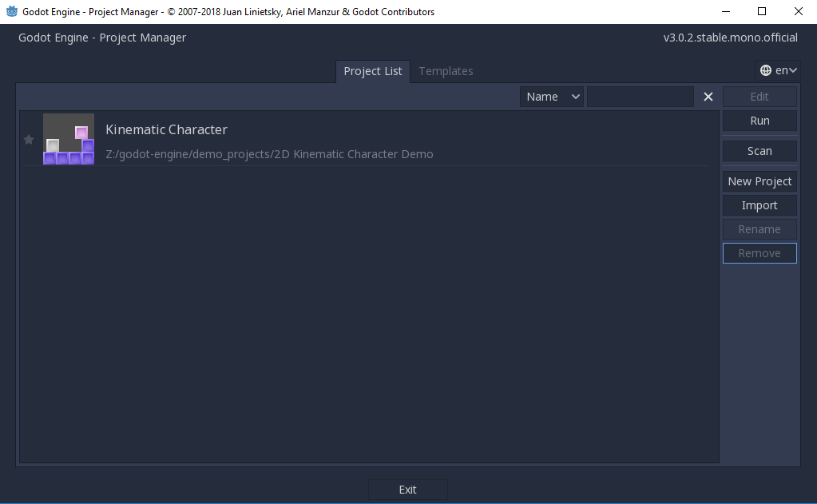Click the Kinematic Character project thumbnail
Screen dimensions: 817x504
[68, 139]
